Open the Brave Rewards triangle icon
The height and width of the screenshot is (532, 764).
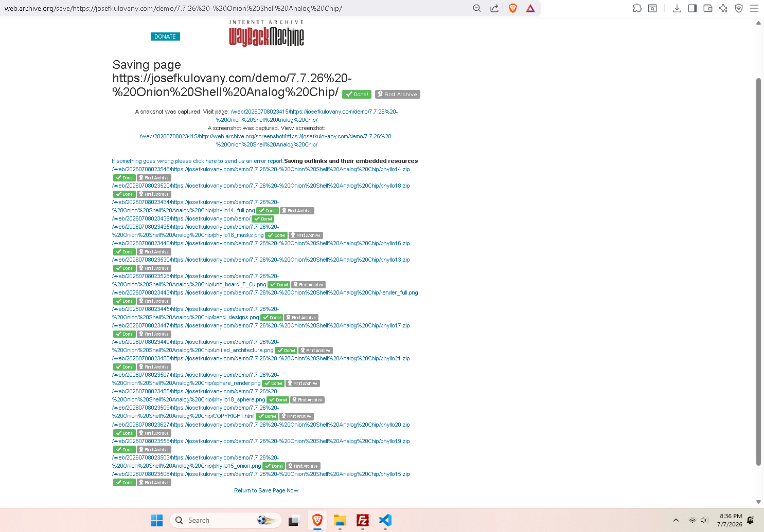pos(530,8)
